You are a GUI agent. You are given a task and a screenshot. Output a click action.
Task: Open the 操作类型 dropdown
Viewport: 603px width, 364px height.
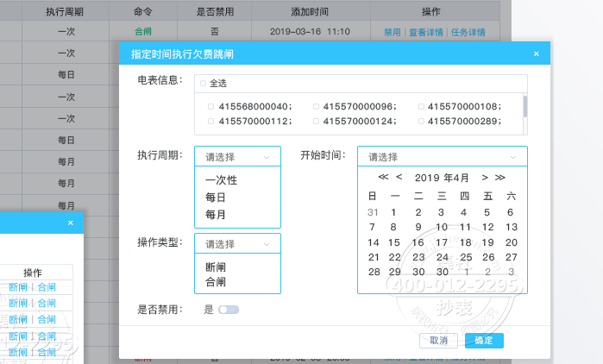237,244
